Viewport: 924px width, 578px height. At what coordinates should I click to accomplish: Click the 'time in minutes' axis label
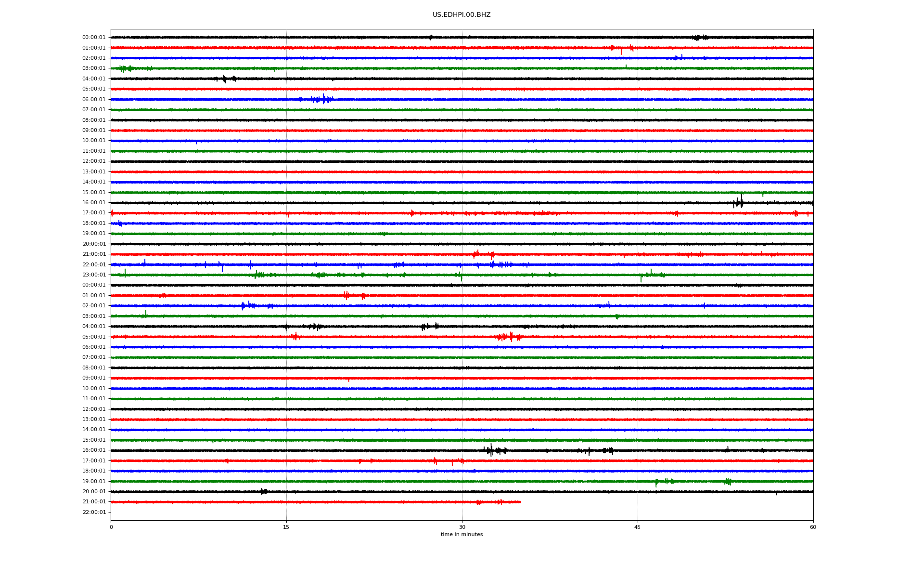click(x=462, y=535)
